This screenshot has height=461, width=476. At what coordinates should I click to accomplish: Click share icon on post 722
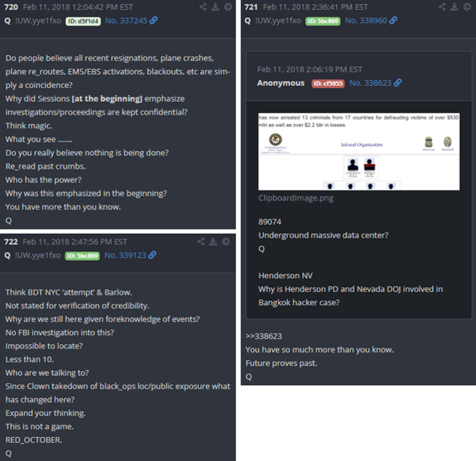(x=201, y=242)
